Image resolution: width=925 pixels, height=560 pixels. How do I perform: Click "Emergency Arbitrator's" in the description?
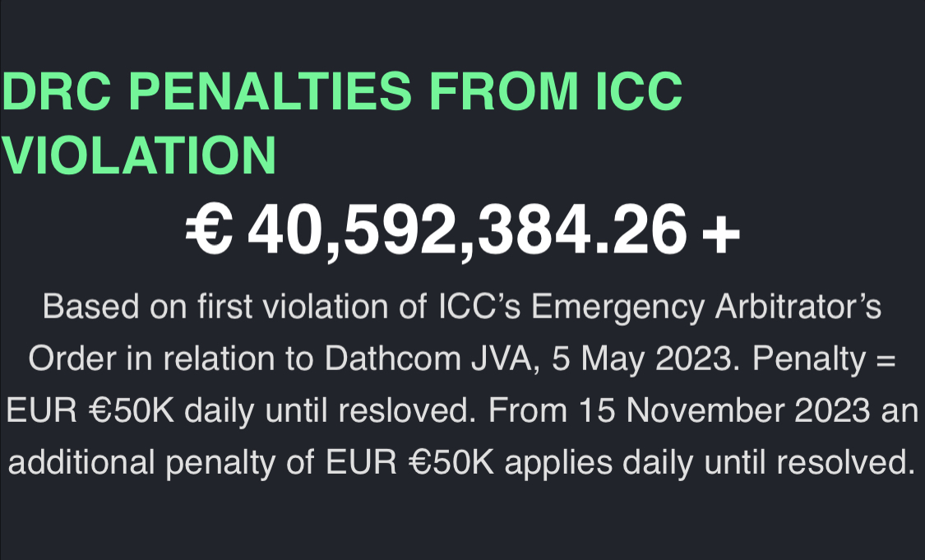point(706,308)
